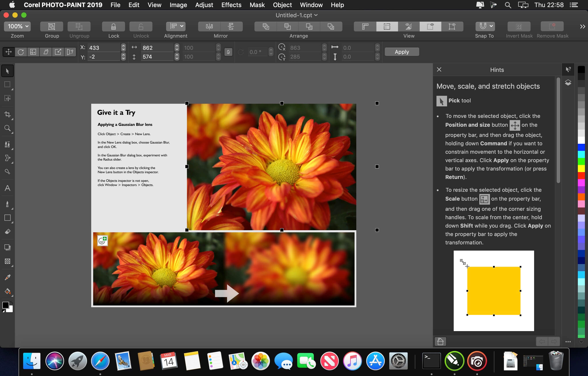Click the Group objects icon
Viewport: 588px width, 376px height.
click(x=51, y=27)
